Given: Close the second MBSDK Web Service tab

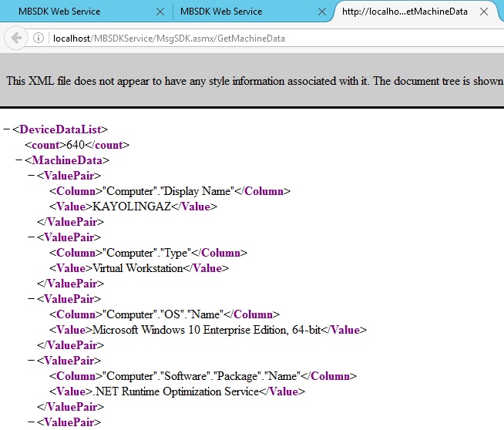Looking at the screenshot, I should click(x=321, y=12).
